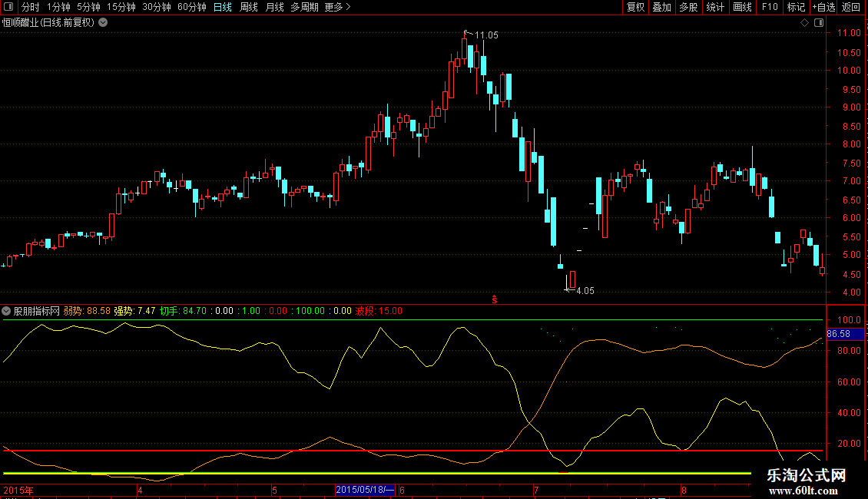Image resolution: width=868 pixels, height=499 pixels.
Task: Select the 周线 weekly tab
Action: coord(249,7)
